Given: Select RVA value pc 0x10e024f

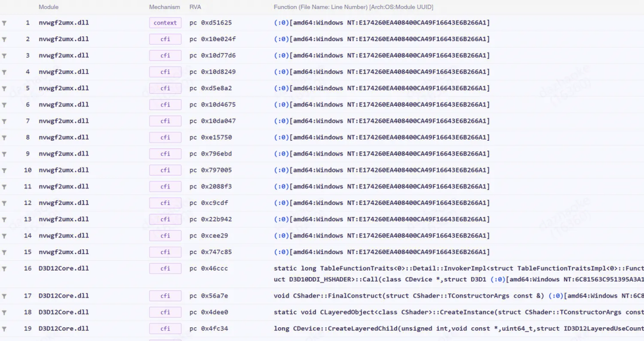Looking at the screenshot, I should [x=212, y=39].
